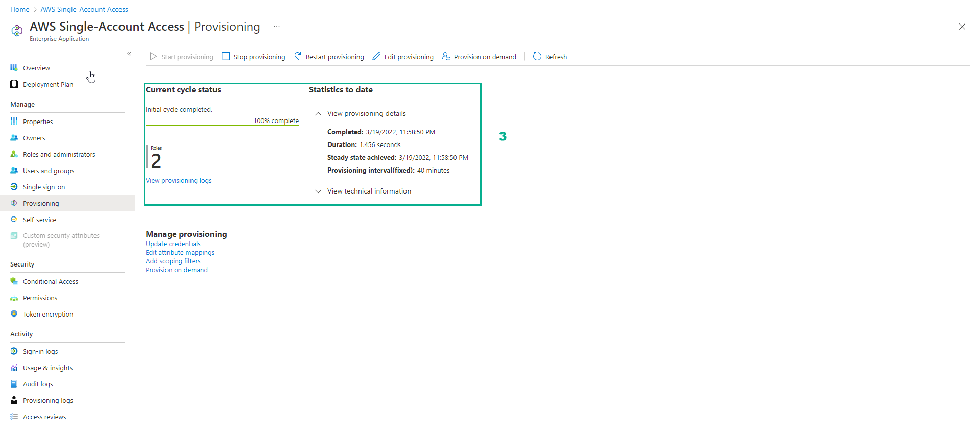Click the Start provisioning play icon

coord(153,56)
